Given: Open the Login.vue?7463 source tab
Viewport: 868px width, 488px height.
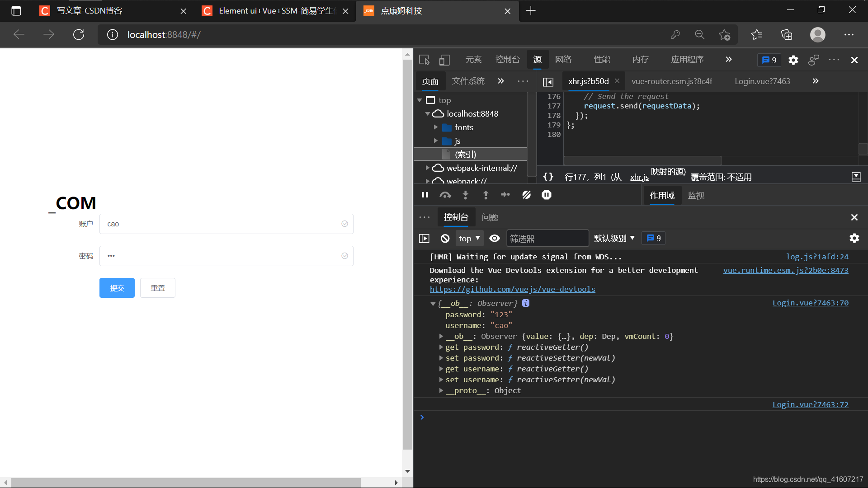Looking at the screenshot, I should point(762,81).
